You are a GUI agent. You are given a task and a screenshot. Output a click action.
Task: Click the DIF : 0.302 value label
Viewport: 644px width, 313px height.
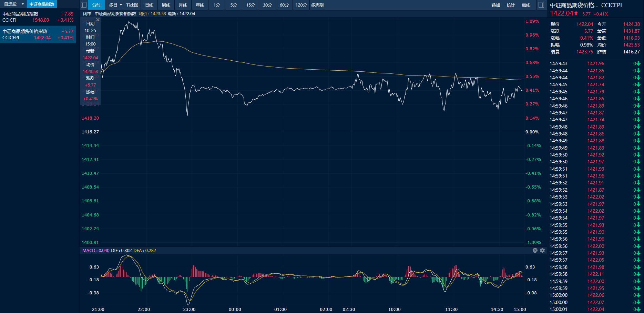(121, 250)
